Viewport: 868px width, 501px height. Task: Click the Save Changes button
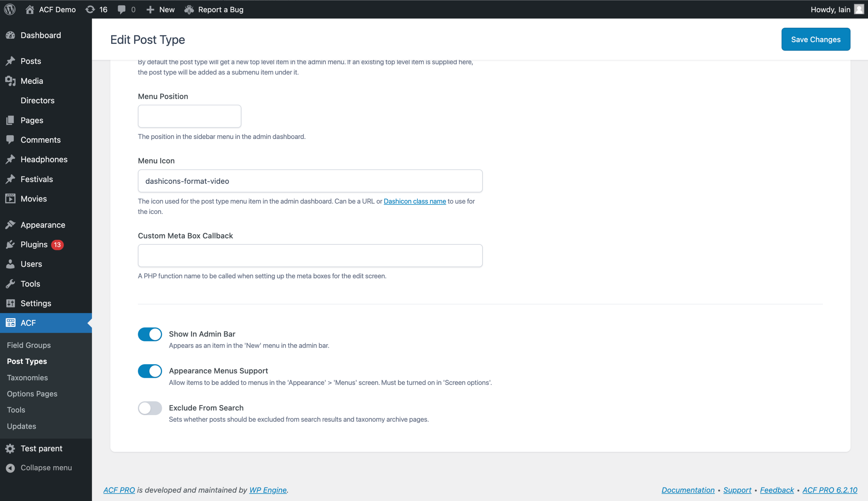click(816, 39)
